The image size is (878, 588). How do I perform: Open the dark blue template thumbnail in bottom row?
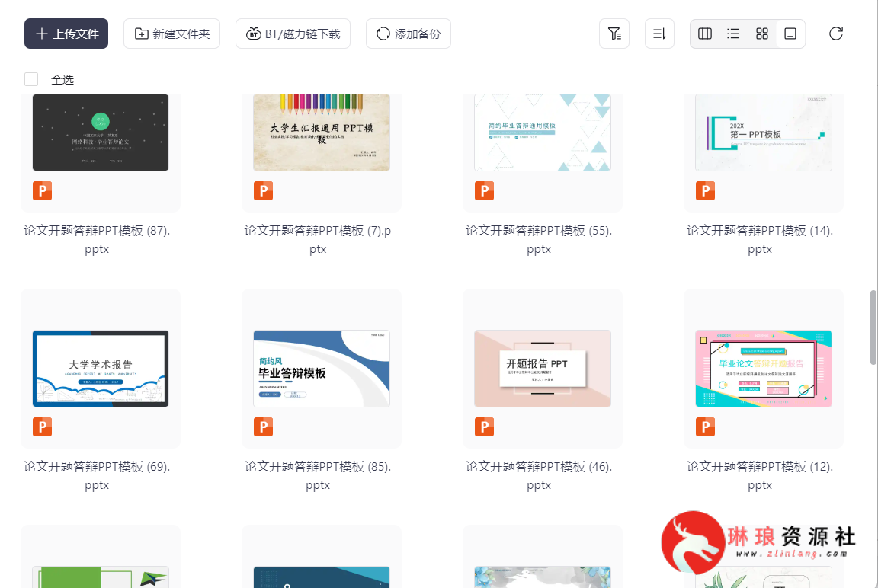click(x=322, y=577)
